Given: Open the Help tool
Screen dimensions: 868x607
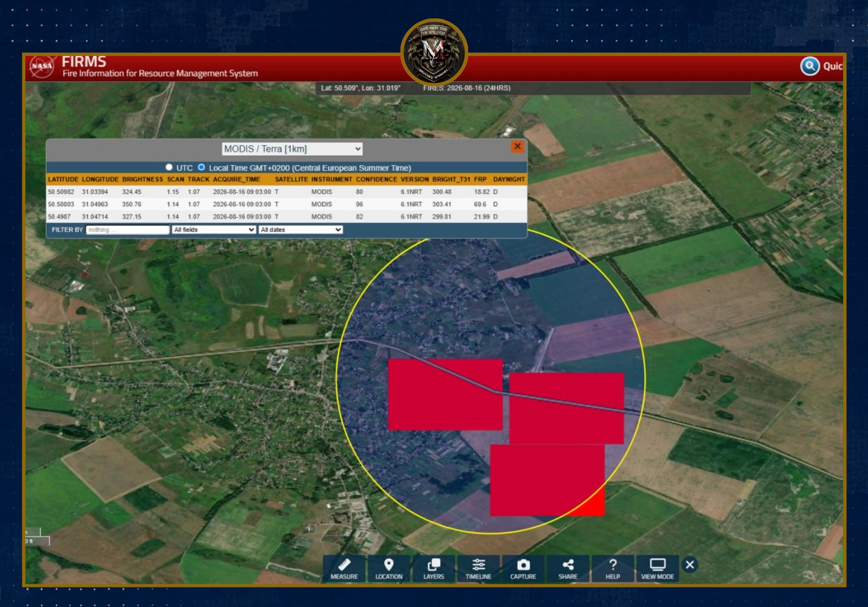Looking at the screenshot, I should (x=613, y=569).
